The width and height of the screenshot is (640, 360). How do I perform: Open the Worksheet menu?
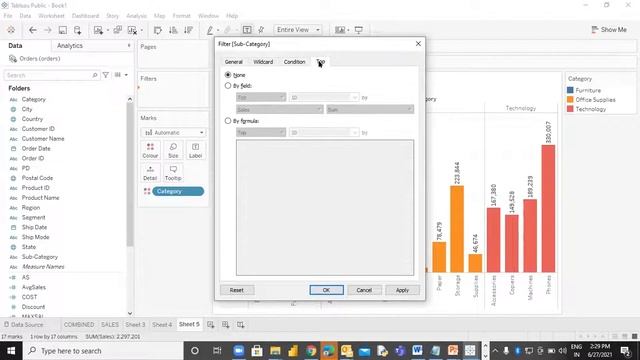coord(51,16)
